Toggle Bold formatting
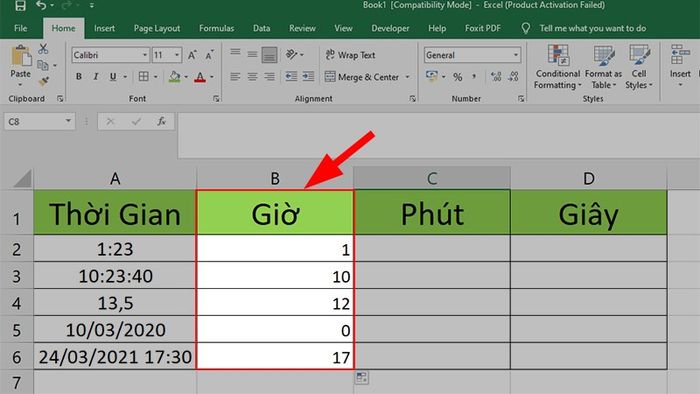Viewport: 700px width, 394px height. [x=79, y=77]
